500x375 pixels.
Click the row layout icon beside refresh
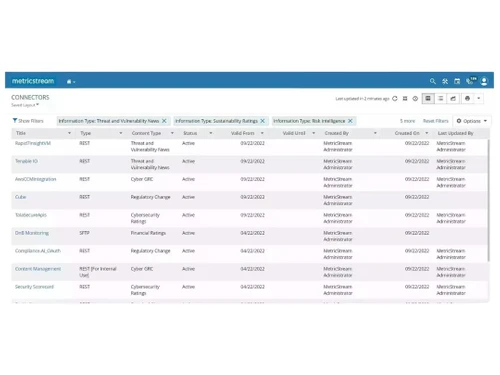[405, 98]
